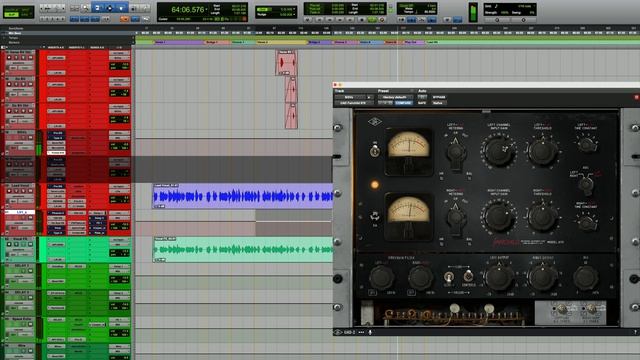Toggle input monitoring on Lead Vocal track

(x=15, y=191)
